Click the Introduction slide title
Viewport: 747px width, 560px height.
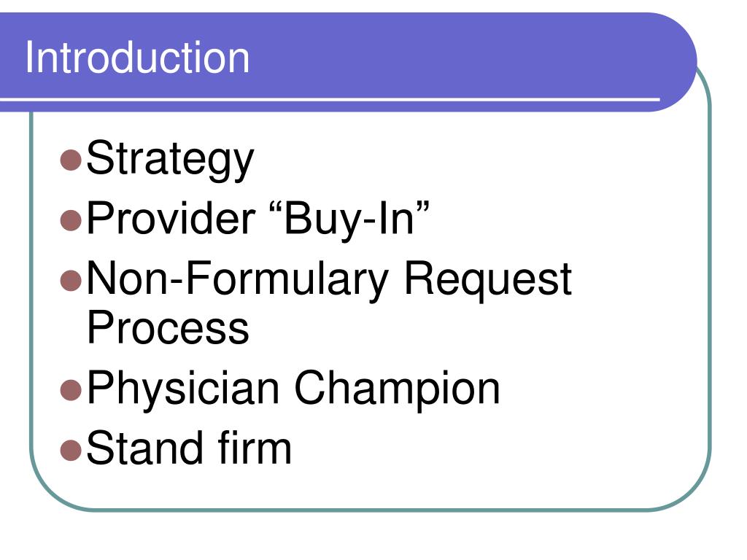click(x=137, y=57)
